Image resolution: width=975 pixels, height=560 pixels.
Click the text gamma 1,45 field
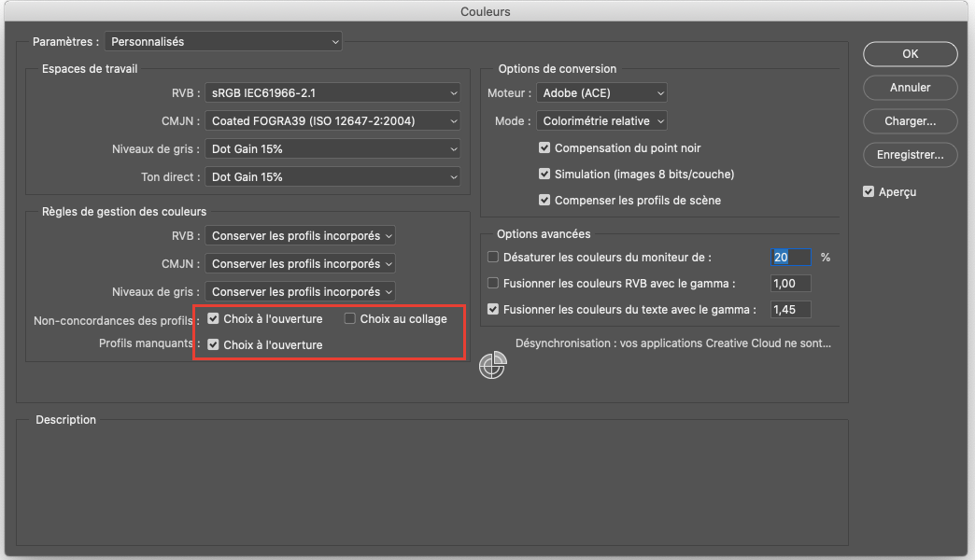790,310
